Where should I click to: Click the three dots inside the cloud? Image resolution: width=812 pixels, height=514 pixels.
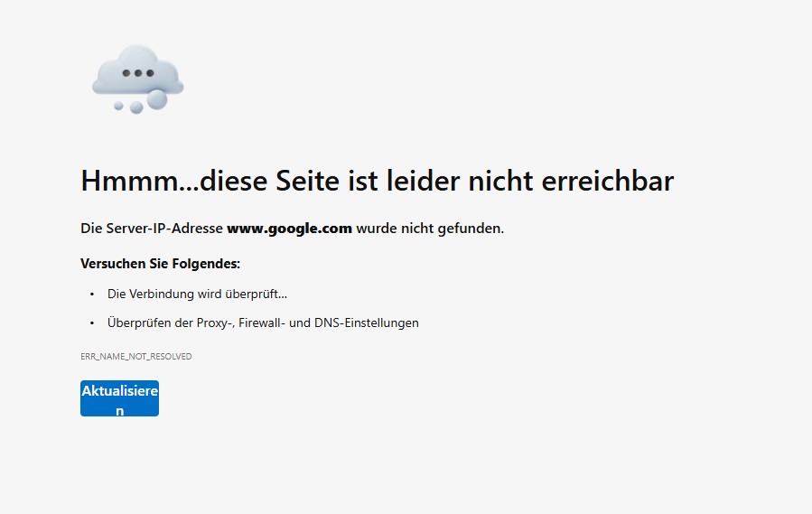pyautogui.click(x=137, y=73)
